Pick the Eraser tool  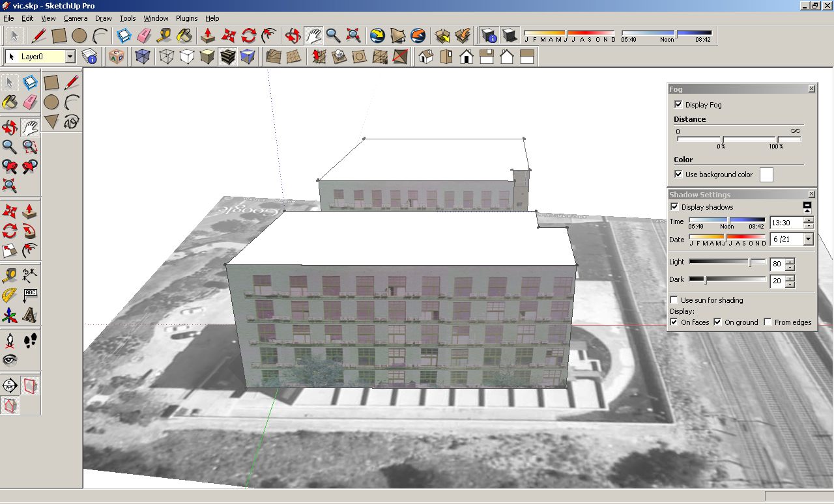(x=30, y=102)
